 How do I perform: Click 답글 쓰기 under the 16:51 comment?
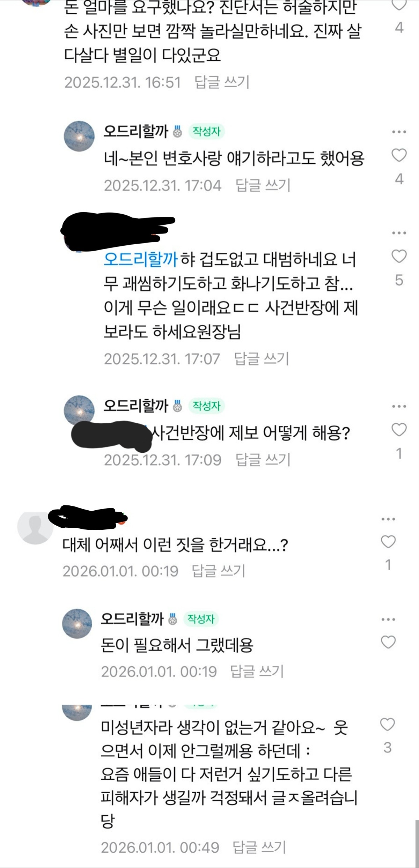(x=222, y=82)
